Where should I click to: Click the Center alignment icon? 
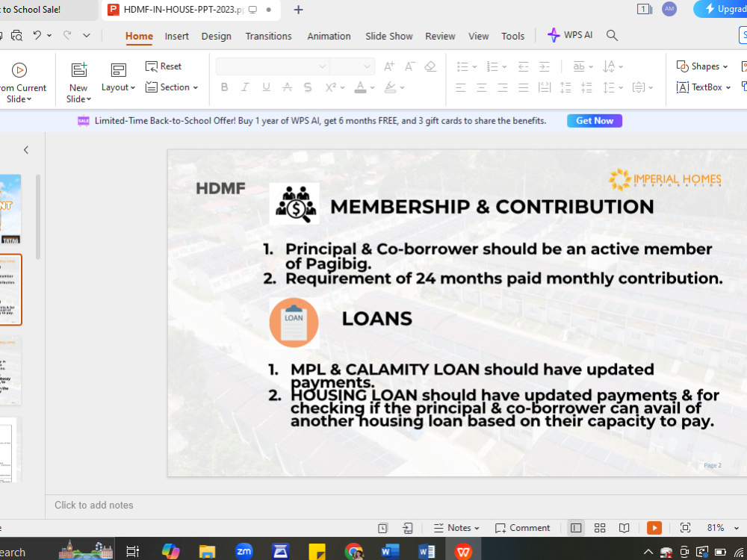pos(481,87)
